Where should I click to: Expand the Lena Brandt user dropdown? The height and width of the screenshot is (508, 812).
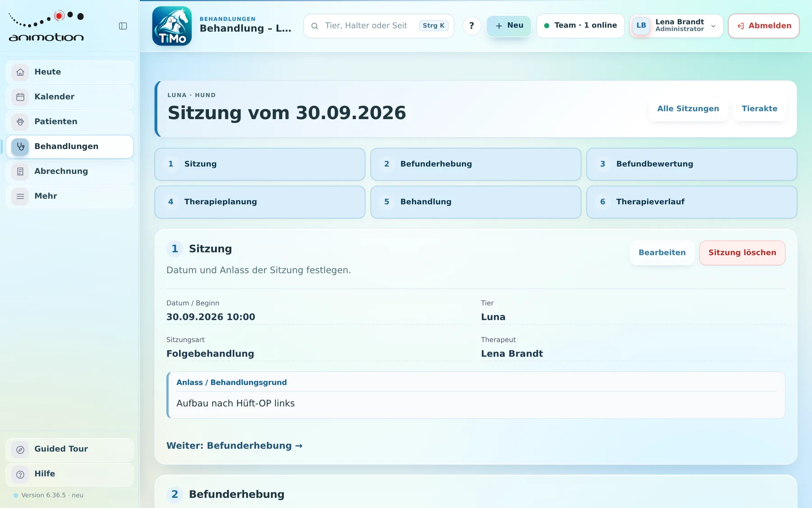(x=676, y=26)
